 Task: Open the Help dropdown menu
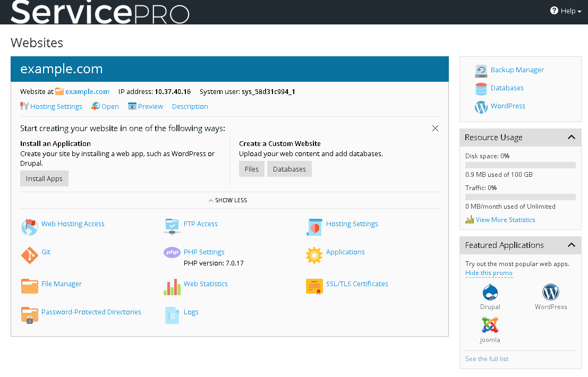(566, 11)
